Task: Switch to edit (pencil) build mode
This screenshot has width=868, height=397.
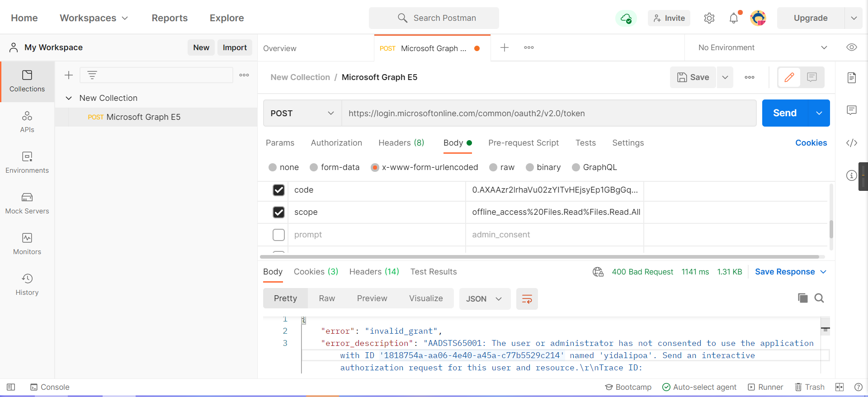Action: click(x=789, y=77)
